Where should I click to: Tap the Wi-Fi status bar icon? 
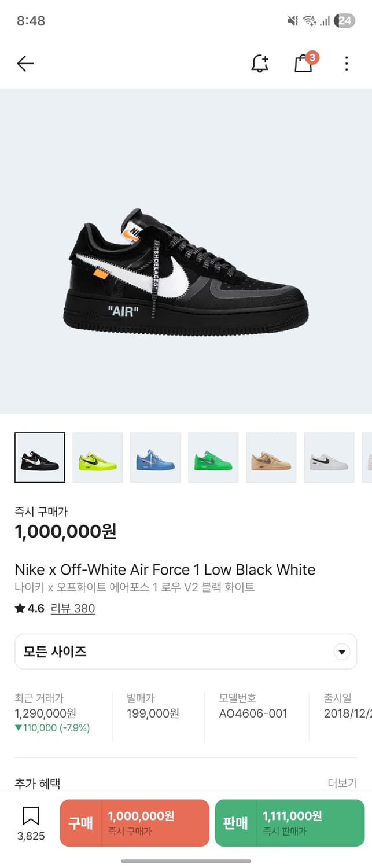click(x=310, y=21)
